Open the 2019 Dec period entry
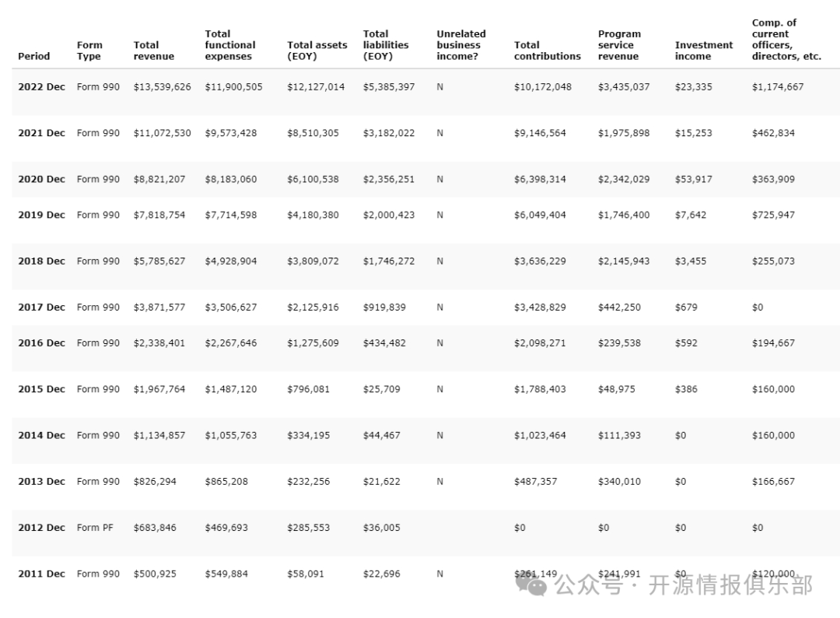This screenshot has height=618, width=840. tap(41, 215)
